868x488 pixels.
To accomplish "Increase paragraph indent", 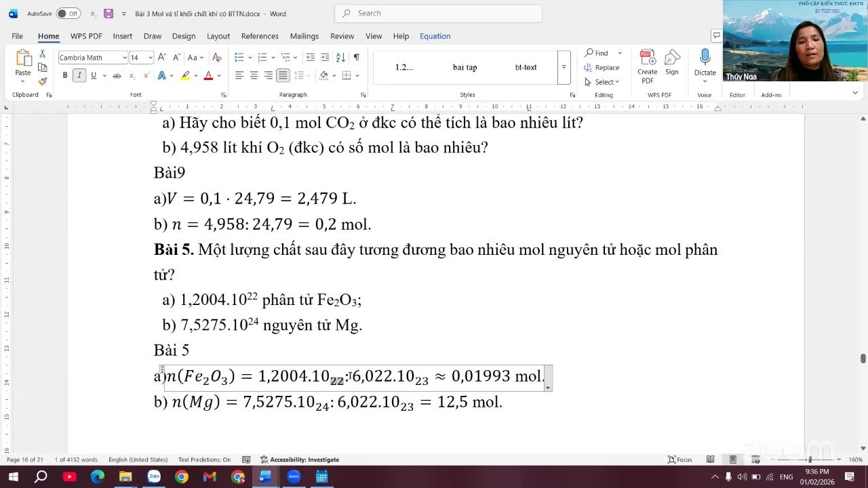I will click(325, 58).
